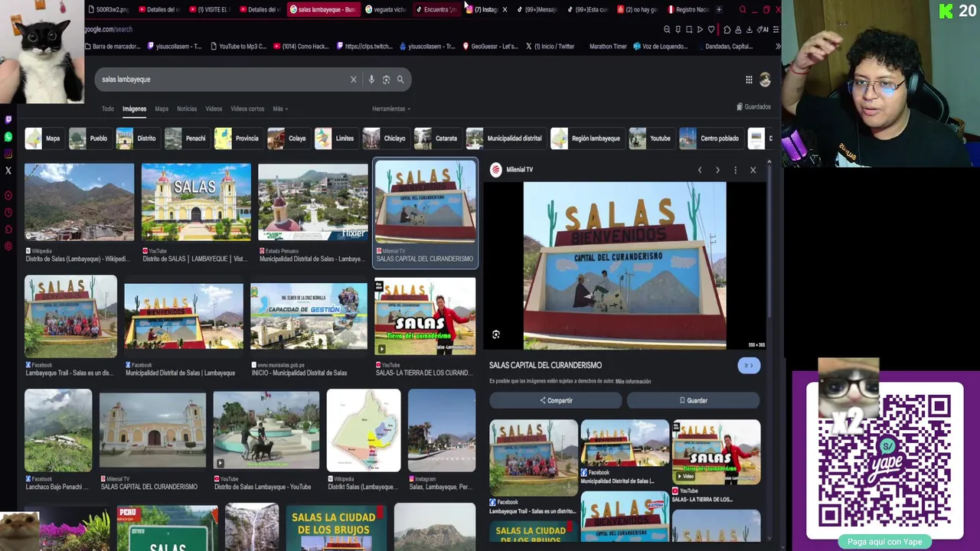The image size is (980, 551).
Task: Open sidebar settings gear icon
Action: (8, 246)
